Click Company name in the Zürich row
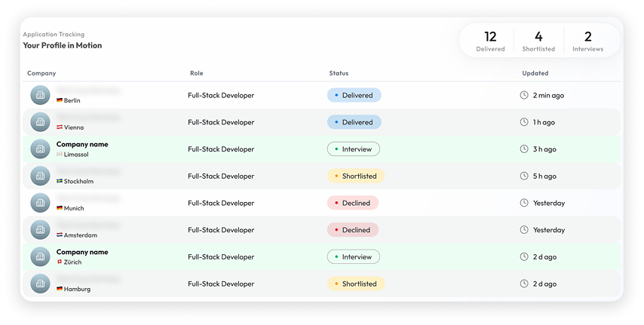The image size is (644, 325). point(82,252)
